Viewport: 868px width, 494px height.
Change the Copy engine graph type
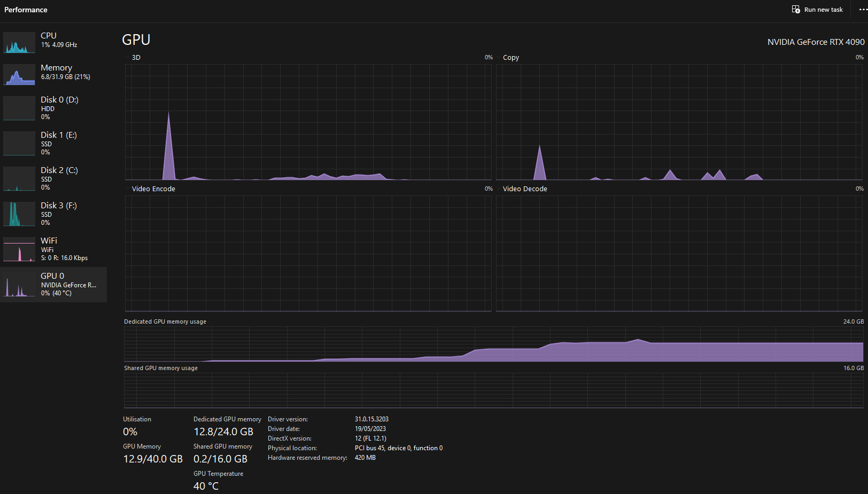pos(499,57)
